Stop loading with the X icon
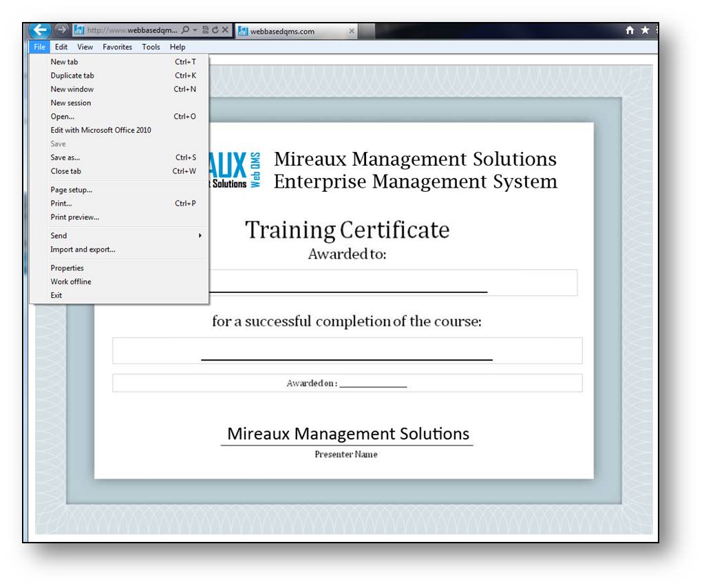Screen dimensions: 704x588 [225, 30]
